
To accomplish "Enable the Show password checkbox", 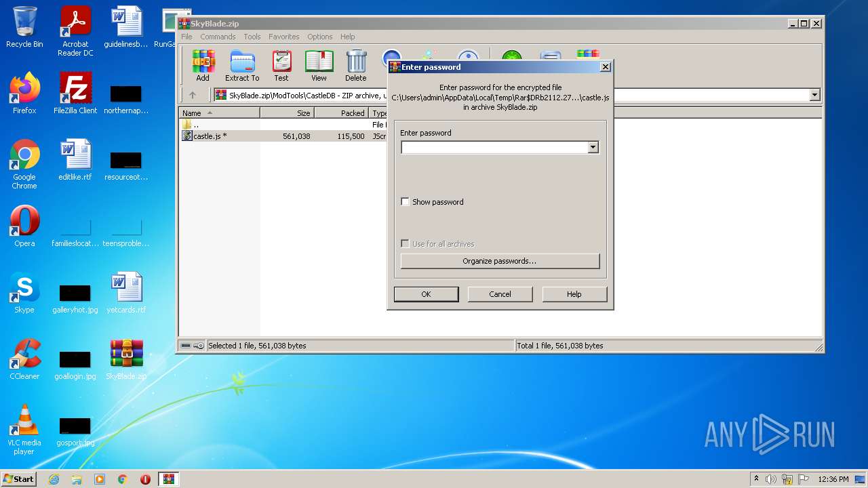I will [405, 202].
